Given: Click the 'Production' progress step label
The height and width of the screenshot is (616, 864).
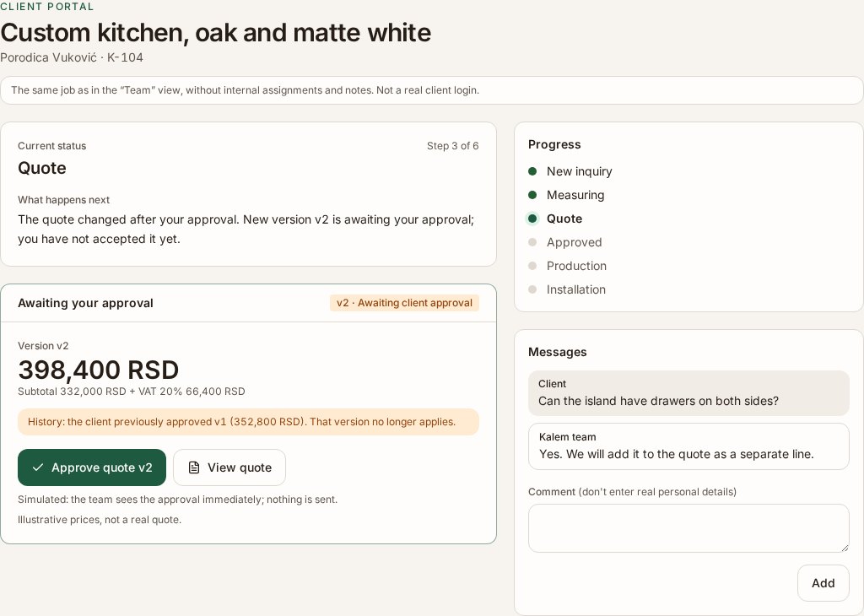Looking at the screenshot, I should point(576,266).
